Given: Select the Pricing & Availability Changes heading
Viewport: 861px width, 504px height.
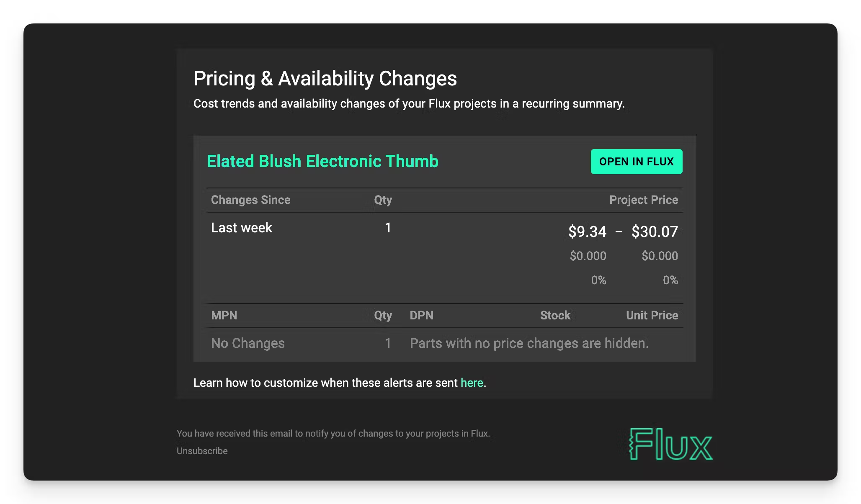Looking at the screenshot, I should 325,78.
